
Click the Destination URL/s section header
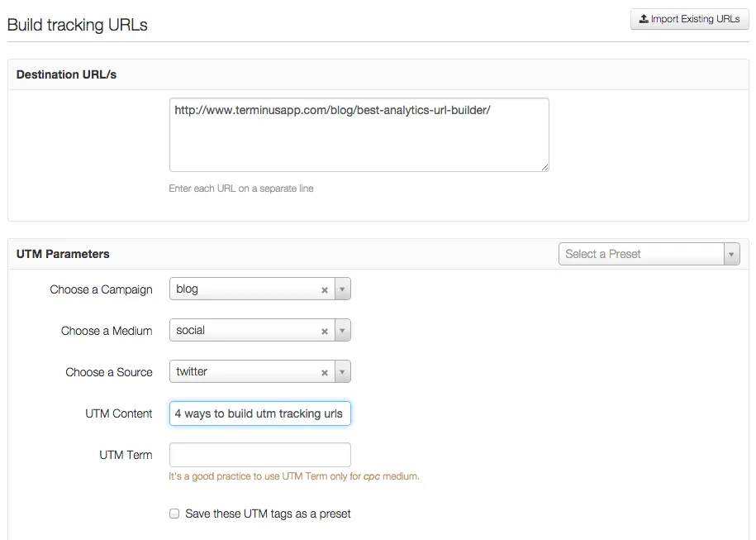click(x=66, y=74)
